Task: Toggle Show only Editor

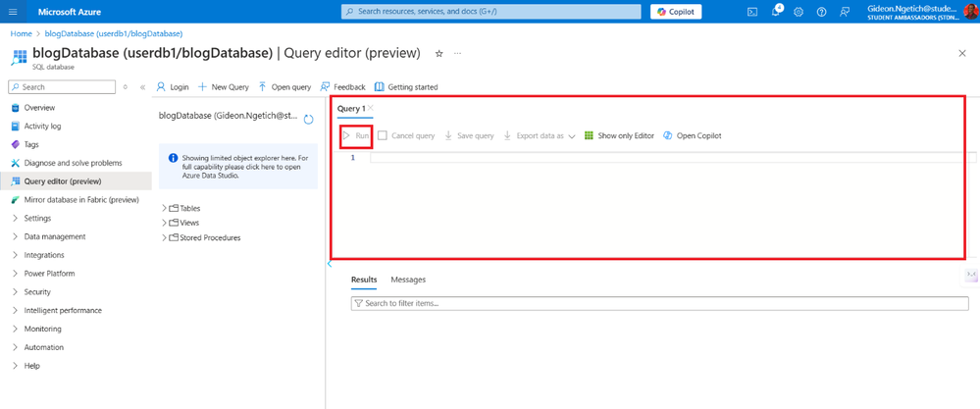Action: click(619, 135)
